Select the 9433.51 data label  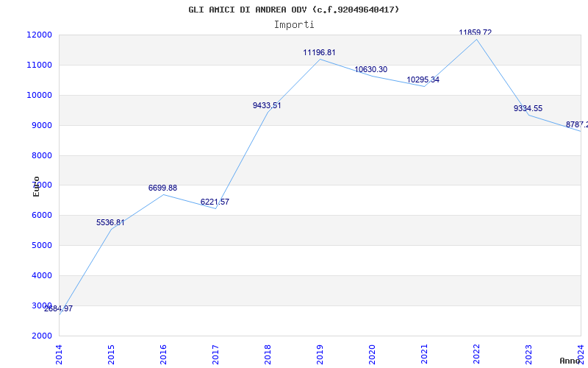coord(267,105)
